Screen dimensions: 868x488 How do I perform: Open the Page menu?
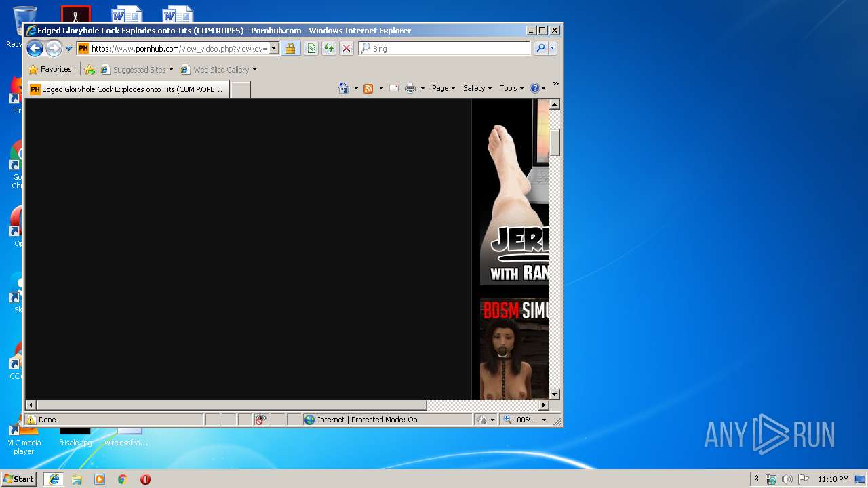pos(443,88)
